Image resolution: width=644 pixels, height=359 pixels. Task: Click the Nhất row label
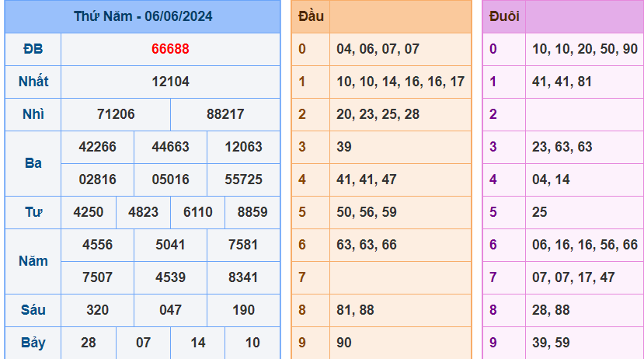tap(33, 82)
